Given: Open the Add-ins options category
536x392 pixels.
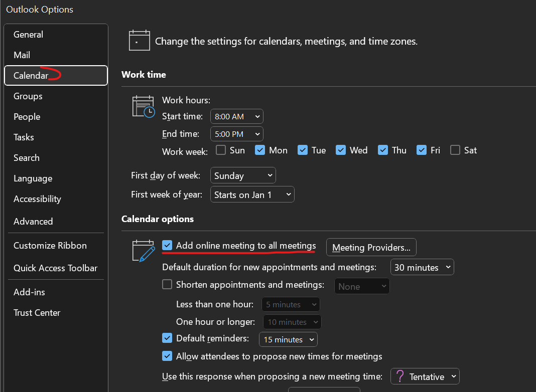Looking at the screenshot, I should [56, 292].
